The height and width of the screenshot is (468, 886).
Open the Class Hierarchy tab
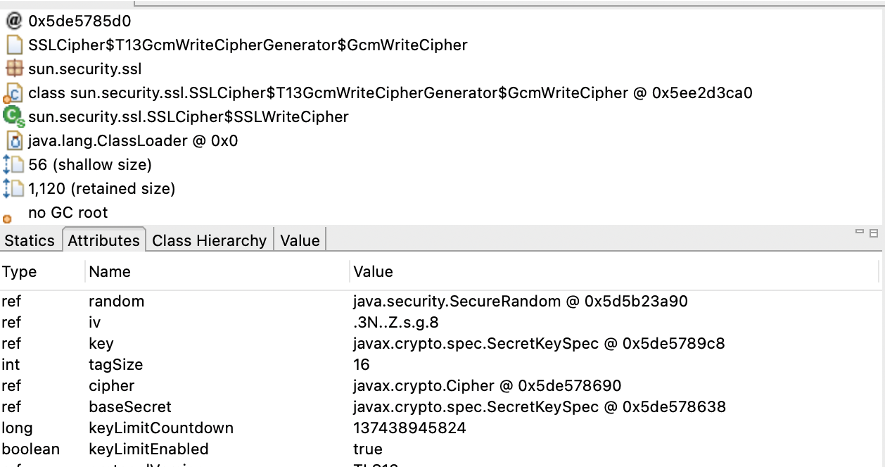209,240
